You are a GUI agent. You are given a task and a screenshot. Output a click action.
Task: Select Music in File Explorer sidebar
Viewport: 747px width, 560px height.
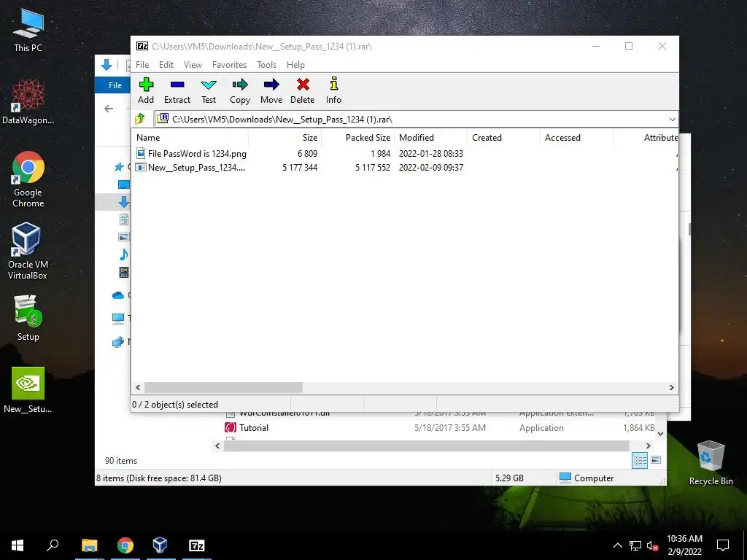pos(123,254)
